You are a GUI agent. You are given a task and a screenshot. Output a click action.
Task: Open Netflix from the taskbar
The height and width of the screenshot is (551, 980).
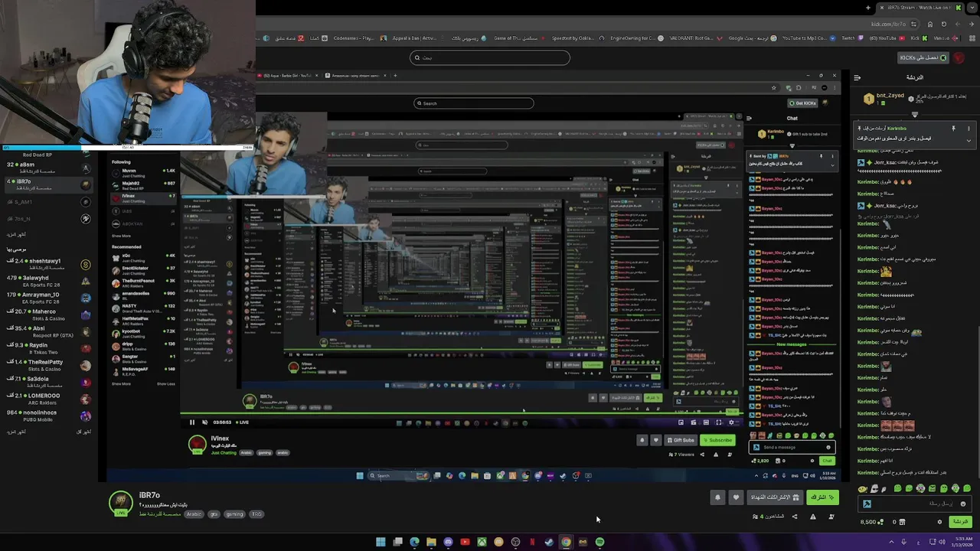pyautogui.click(x=532, y=542)
